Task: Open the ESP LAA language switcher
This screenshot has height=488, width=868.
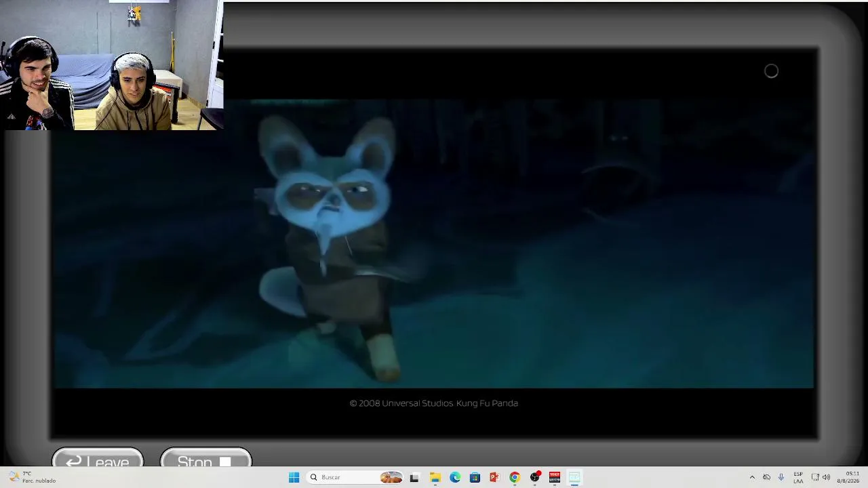Action: click(798, 477)
